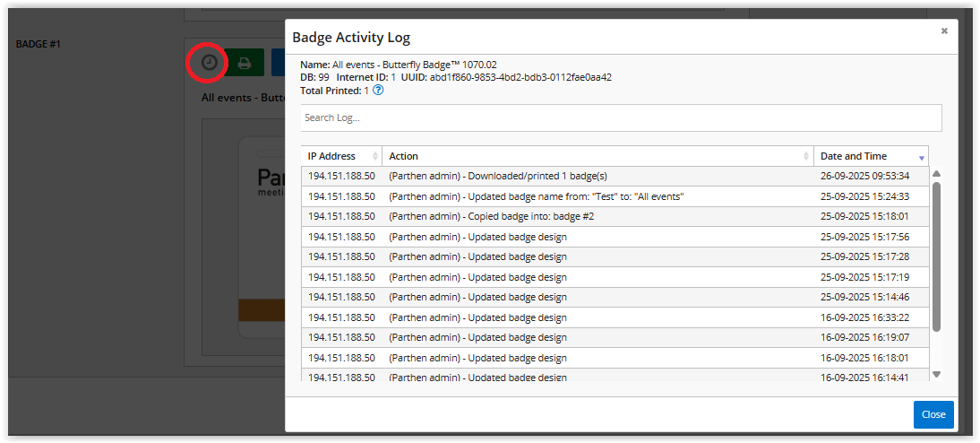Close the dialog with the X icon

(x=943, y=31)
